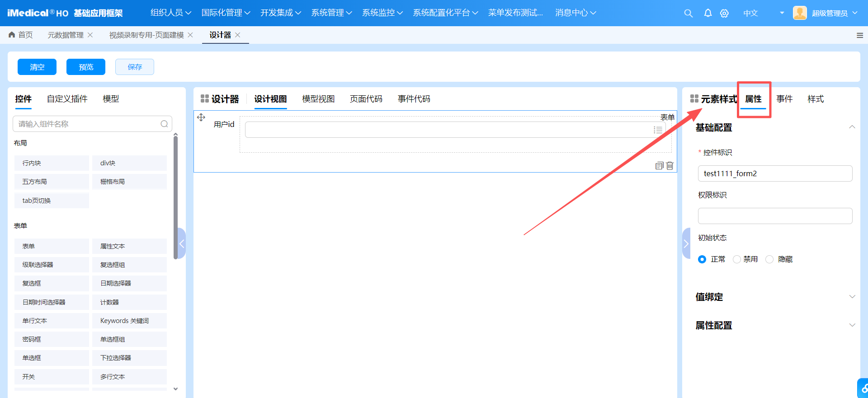
Task: Click hamburger menu icon at tab bar right
Action: click(859, 35)
